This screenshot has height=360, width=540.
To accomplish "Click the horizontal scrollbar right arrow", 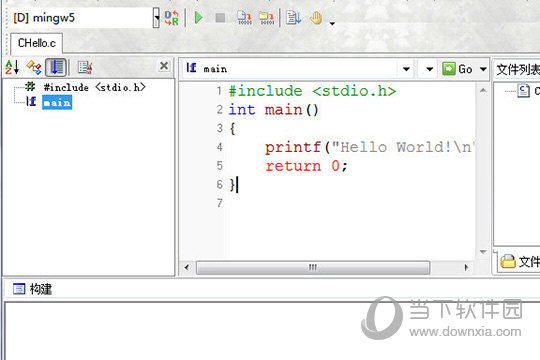I will [466, 267].
